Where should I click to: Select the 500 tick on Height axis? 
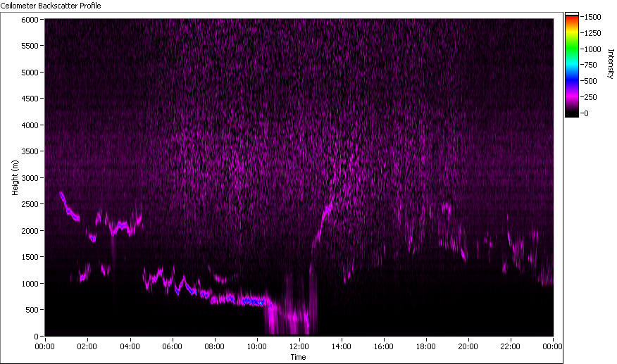tap(32, 310)
